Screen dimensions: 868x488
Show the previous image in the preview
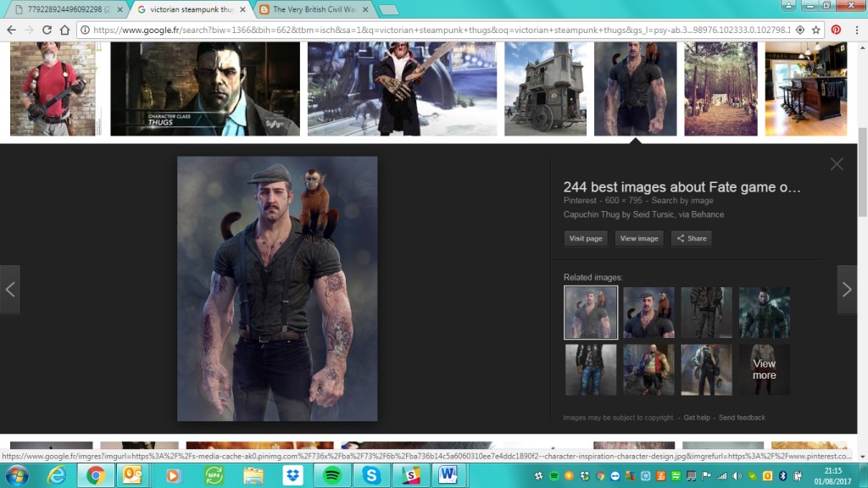click(x=10, y=290)
